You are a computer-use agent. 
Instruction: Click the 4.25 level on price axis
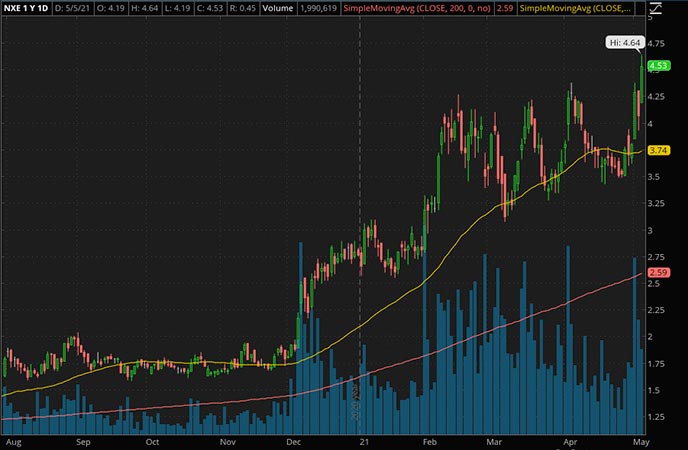click(x=658, y=97)
